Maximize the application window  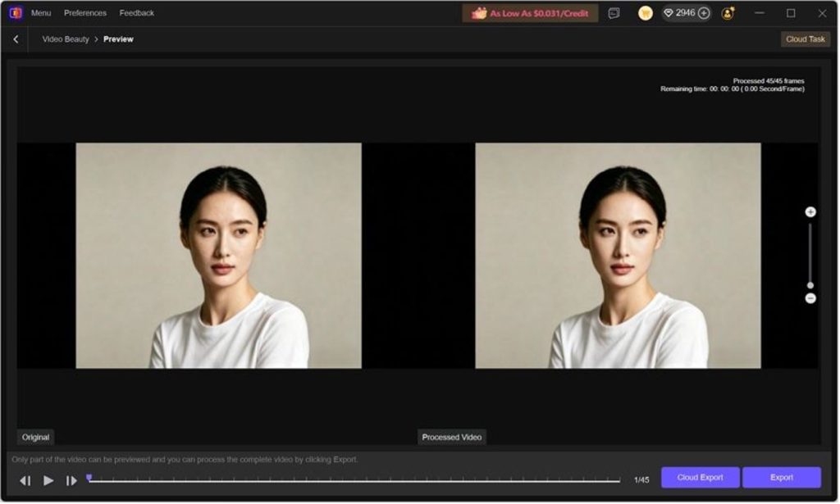coord(792,13)
